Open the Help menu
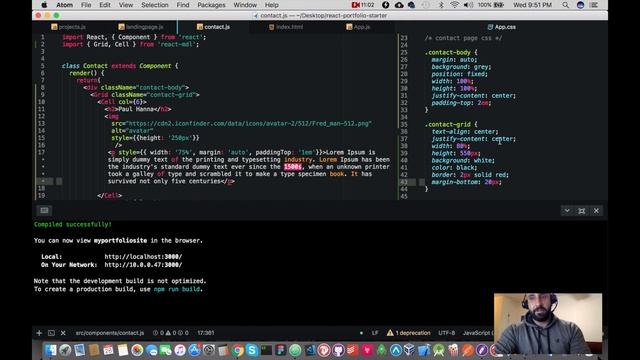The height and width of the screenshot is (360, 640). tap(271, 5)
